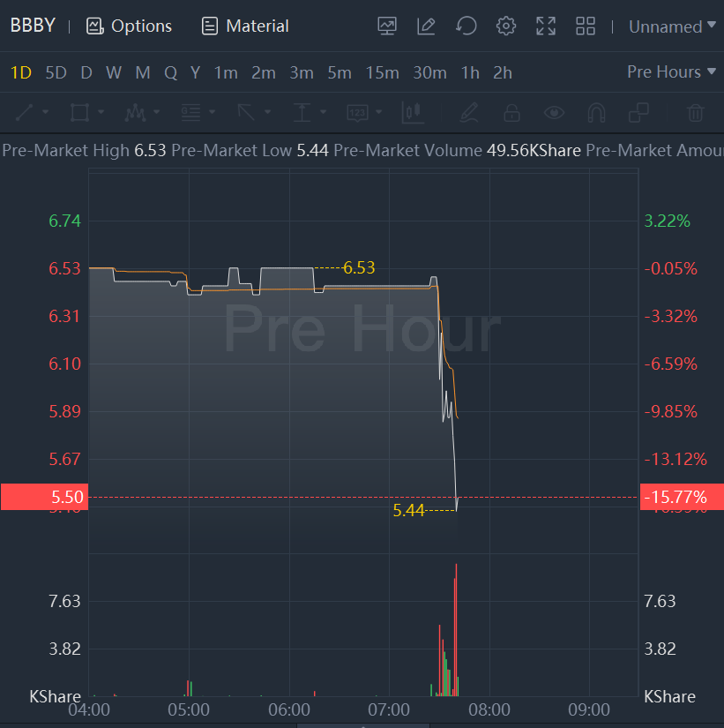
Task: Select the 15m interval tab
Action: [x=382, y=72]
